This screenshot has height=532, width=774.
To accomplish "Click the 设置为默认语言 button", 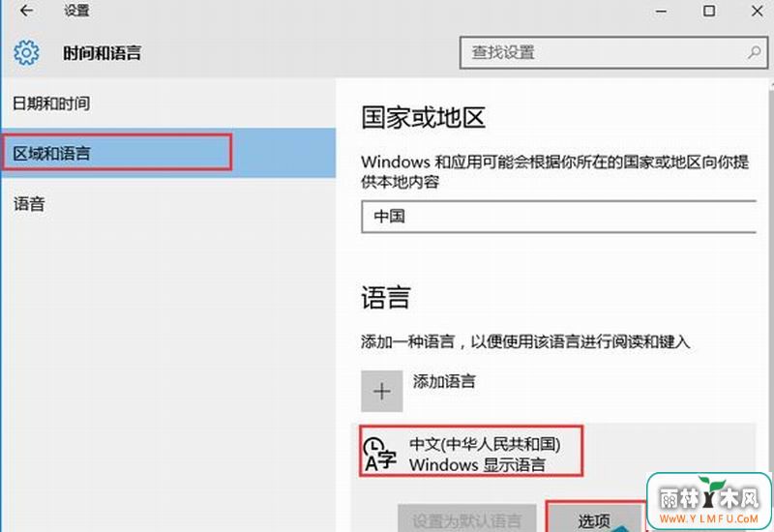I will click(x=466, y=519).
